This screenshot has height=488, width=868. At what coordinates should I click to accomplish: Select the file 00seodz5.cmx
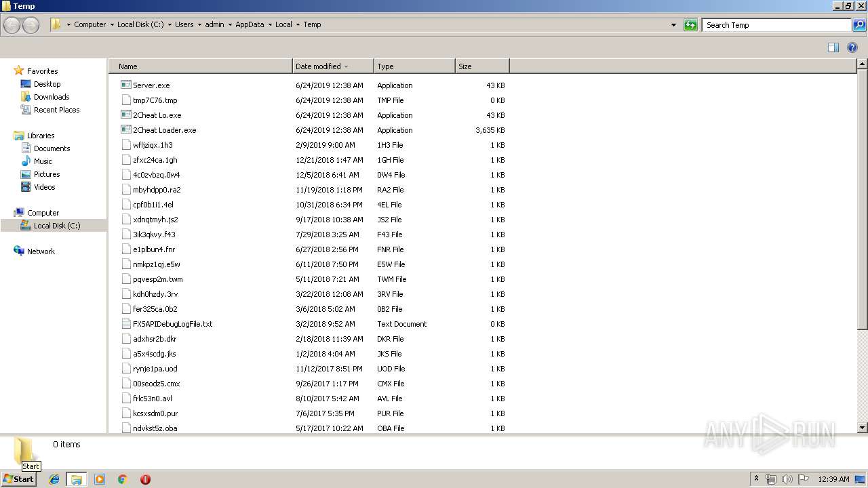point(156,384)
